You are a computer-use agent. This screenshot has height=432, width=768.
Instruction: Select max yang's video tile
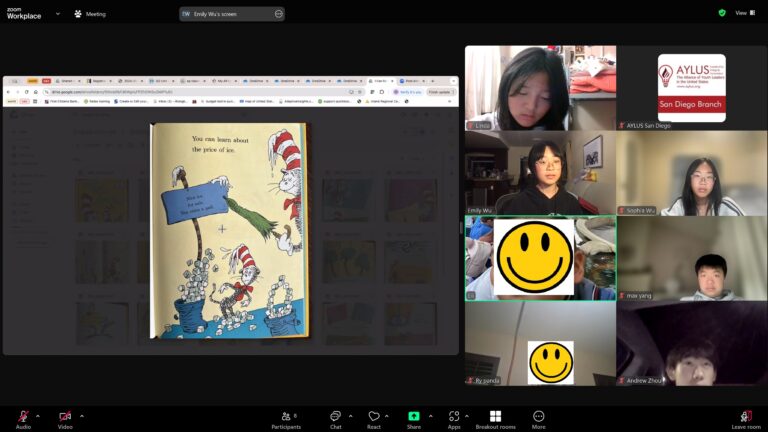[x=692, y=258]
